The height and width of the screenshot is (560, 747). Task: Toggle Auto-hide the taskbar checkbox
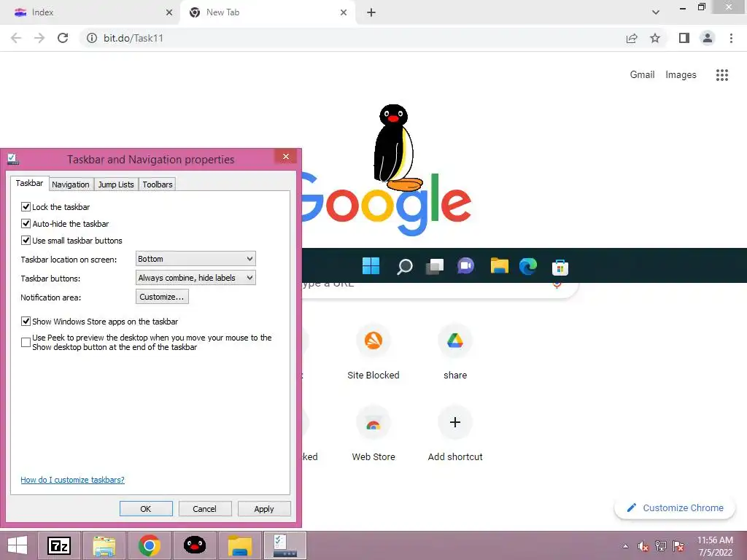point(26,223)
